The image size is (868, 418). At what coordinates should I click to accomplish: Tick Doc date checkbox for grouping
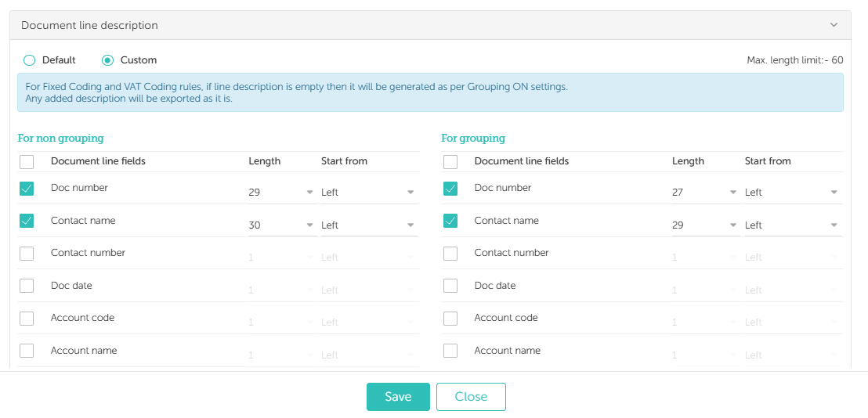(x=450, y=286)
